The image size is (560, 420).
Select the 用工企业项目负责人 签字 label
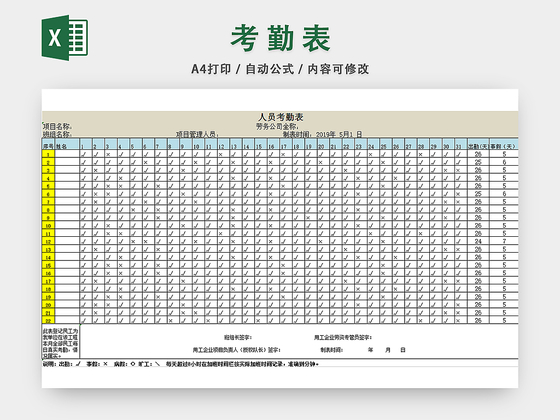[x=237, y=350]
